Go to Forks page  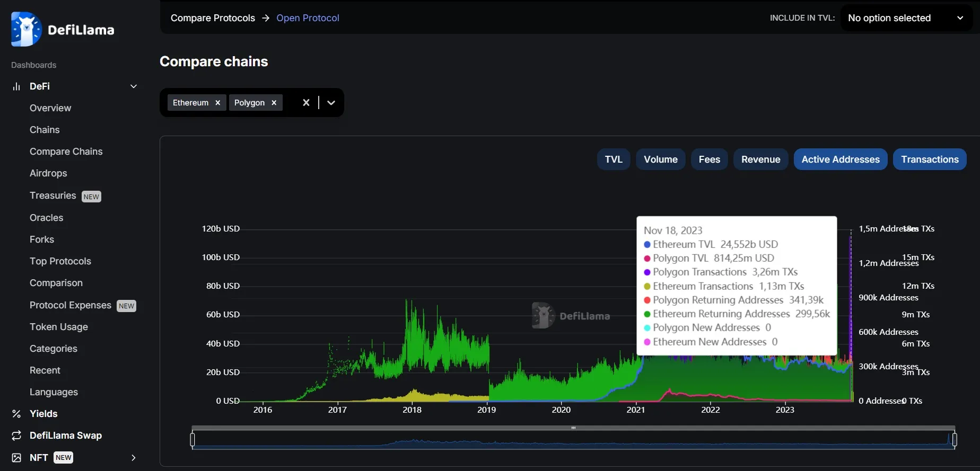pos(42,239)
